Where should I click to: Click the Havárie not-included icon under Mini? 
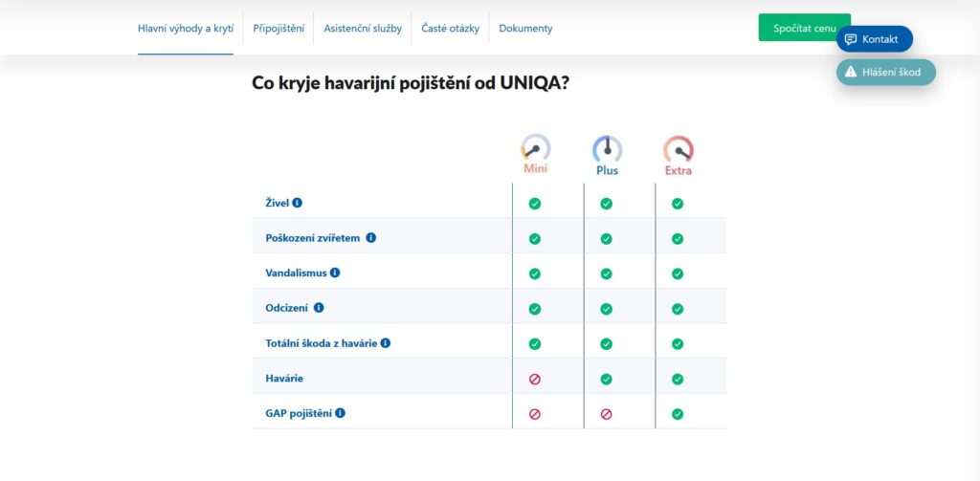535,379
